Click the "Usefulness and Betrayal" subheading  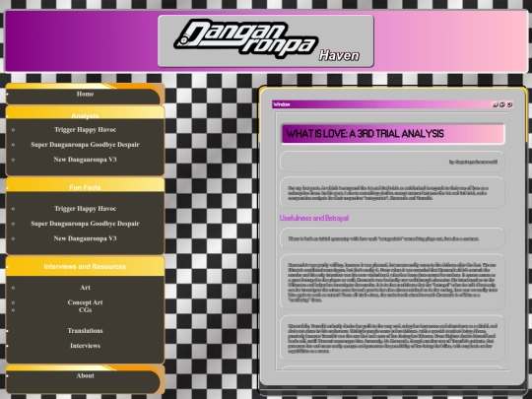pos(314,218)
